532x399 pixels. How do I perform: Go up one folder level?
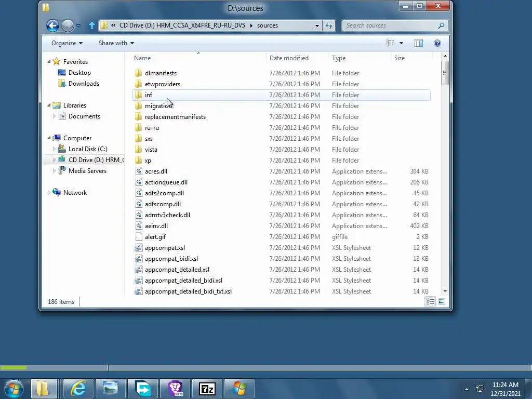(91, 25)
